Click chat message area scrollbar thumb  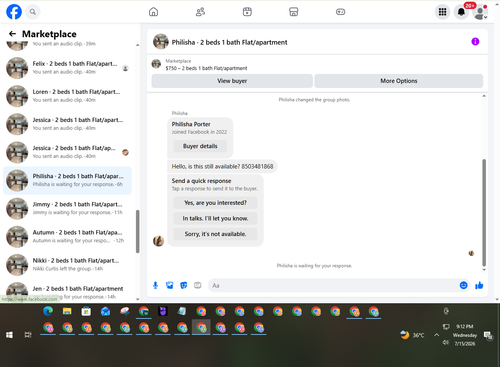[x=484, y=212]
